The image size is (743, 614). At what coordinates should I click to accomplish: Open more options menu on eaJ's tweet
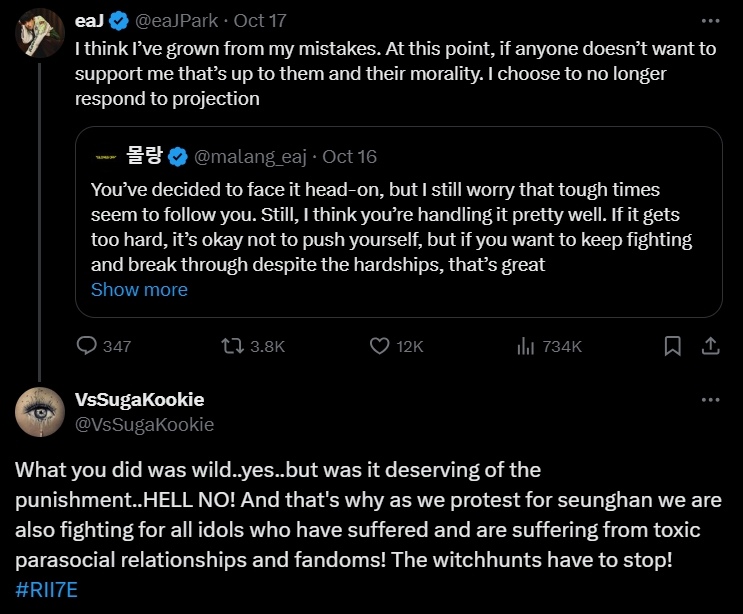tap(710, 20)
